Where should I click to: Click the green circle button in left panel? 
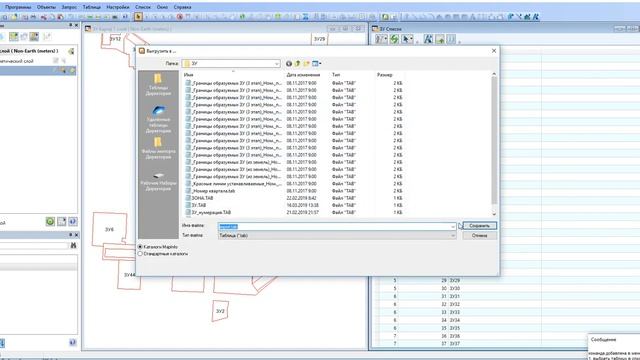tap(50, 221)
